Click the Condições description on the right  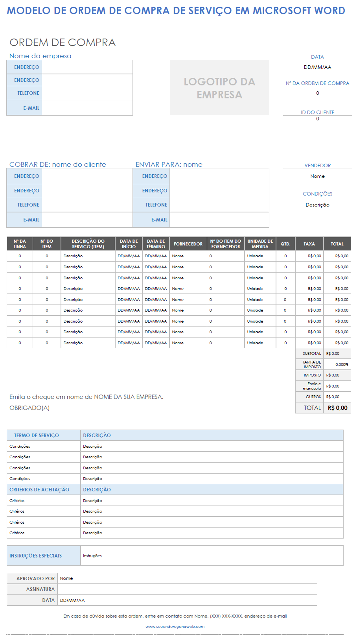[317, 205]
